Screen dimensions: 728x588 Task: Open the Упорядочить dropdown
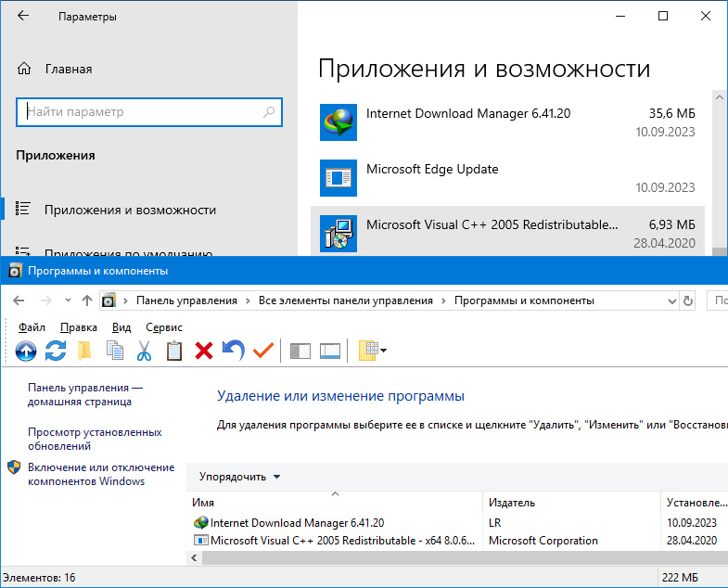[239, 477]
